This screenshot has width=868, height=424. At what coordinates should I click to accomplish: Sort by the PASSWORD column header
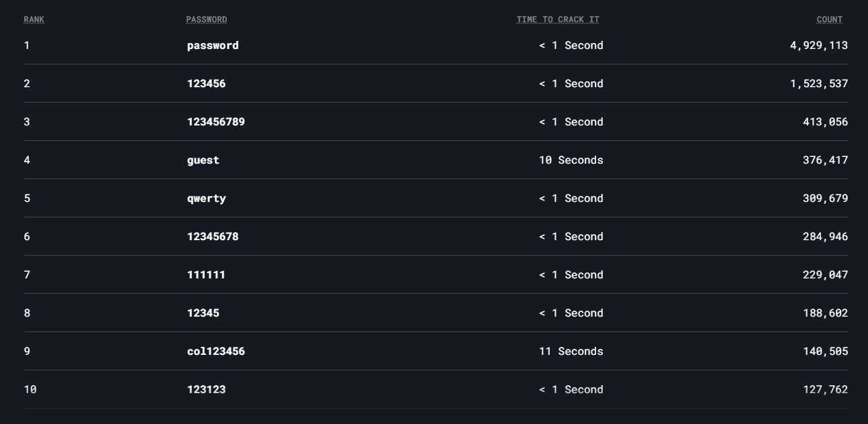coord(206,19)
